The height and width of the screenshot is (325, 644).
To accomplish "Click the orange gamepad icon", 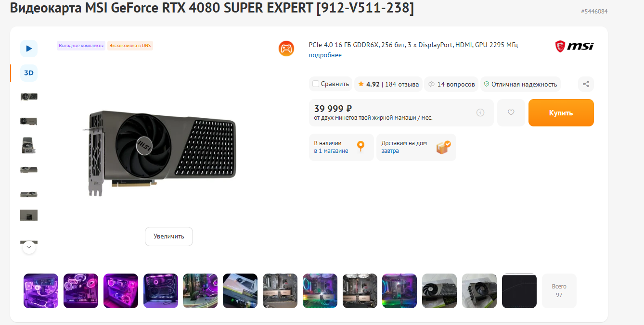I will coord(286,48).
